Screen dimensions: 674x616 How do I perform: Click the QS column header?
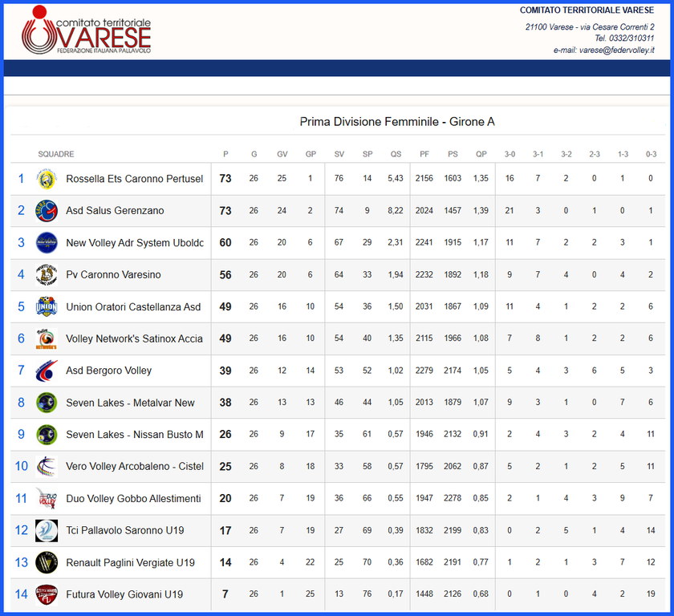(396, 154)
